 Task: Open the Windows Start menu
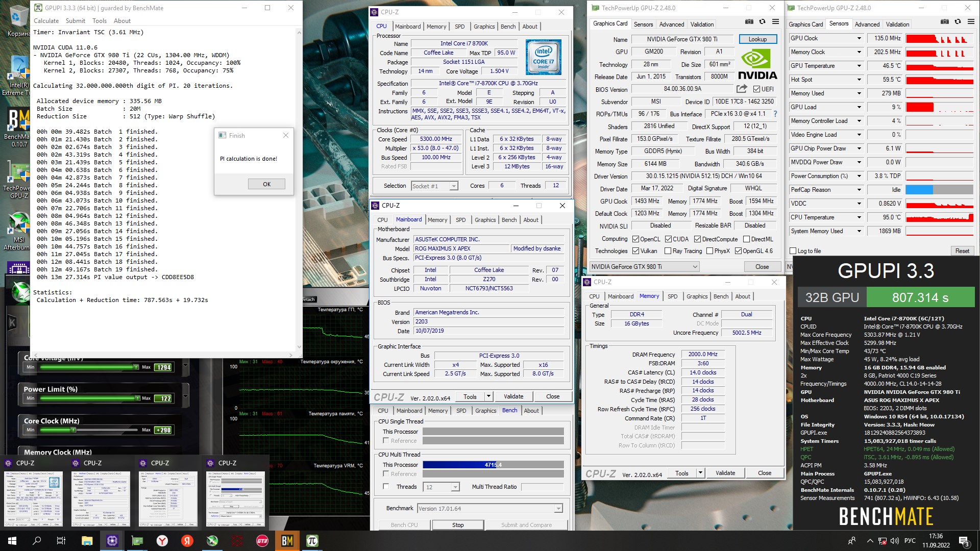point(12,541)
